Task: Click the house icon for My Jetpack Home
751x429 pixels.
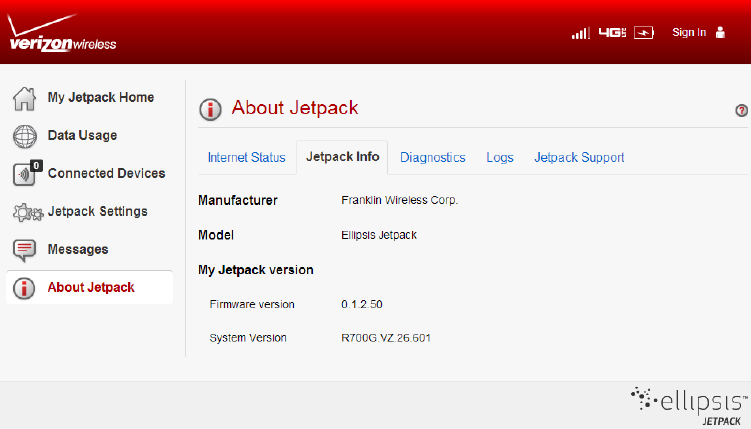Action: click(x=24, y=99)
